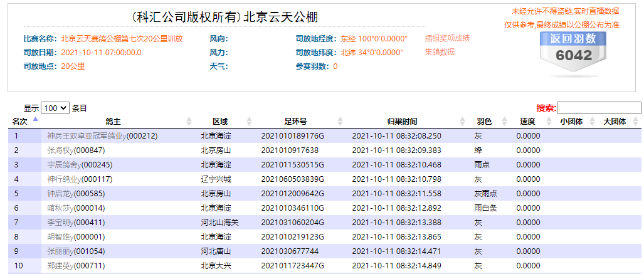644x274 pixels.
Task: Click arrival time 2021-10-11 08:32:08.250
Action: coord(397,136)
